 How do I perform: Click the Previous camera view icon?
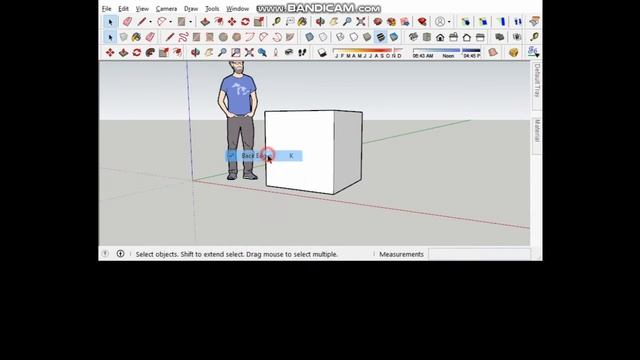tap(262, 53)
